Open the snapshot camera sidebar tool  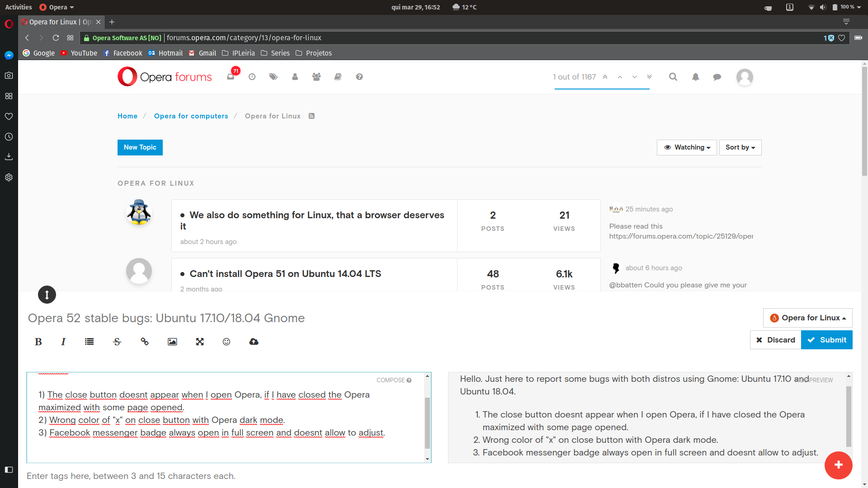coord(9,75)
